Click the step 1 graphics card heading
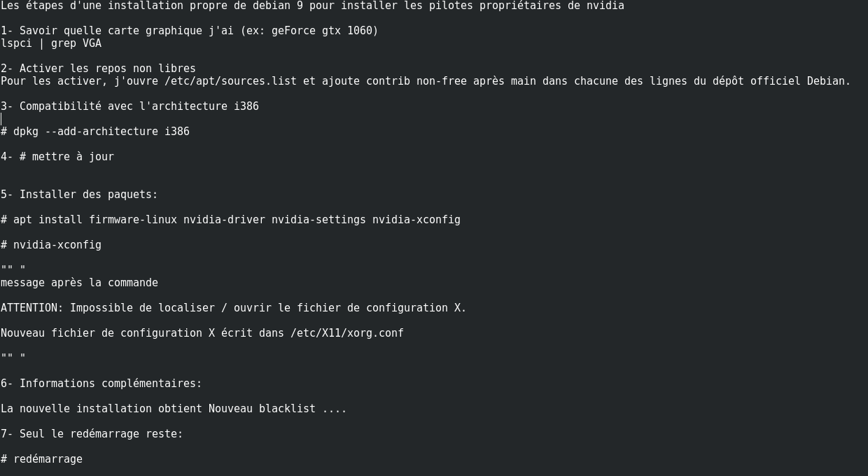Screen dimensions: 868x476 click(189, 31)
